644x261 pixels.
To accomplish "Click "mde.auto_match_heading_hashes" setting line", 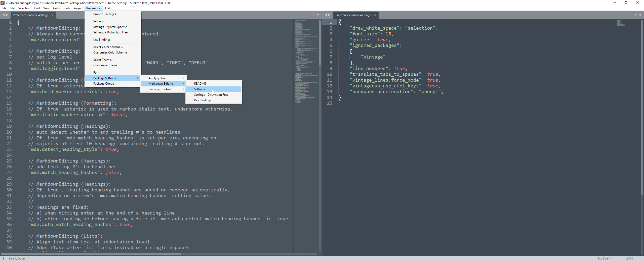I will pyautogui.click(x=80, y=225).
